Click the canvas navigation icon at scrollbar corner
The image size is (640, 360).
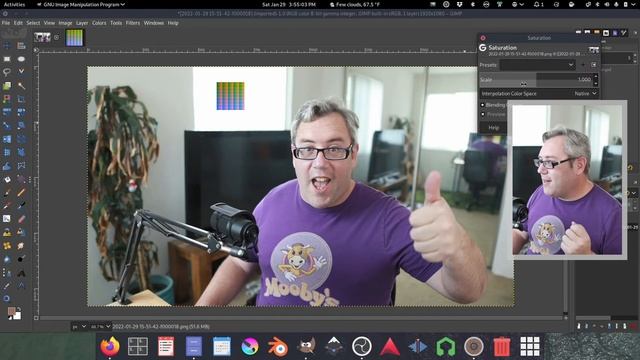(x=566, y=318)
